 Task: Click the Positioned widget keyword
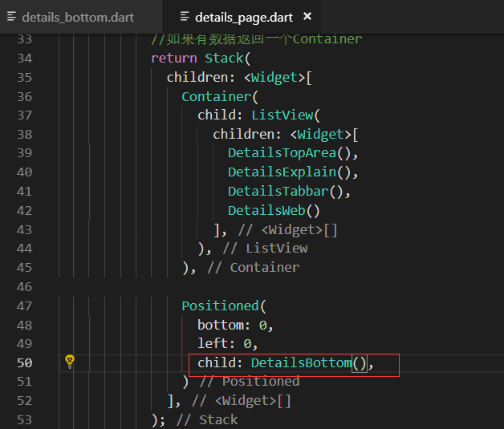(x=220, y=306)
